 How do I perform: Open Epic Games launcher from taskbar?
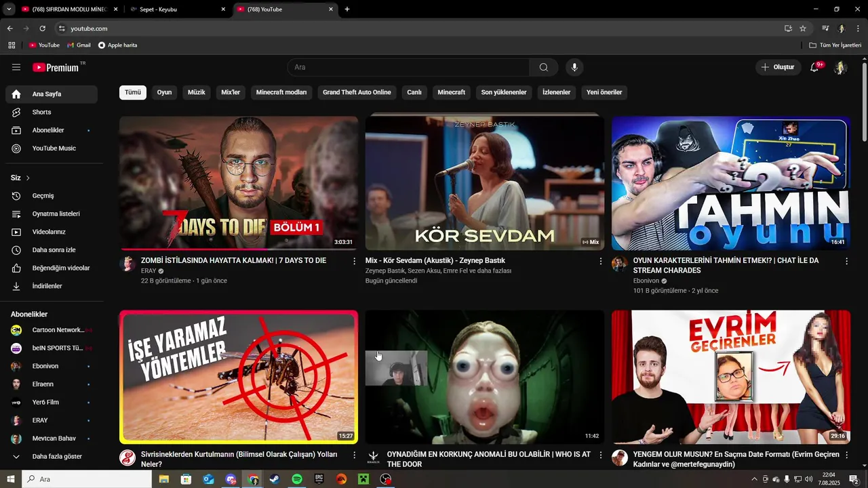319,479
